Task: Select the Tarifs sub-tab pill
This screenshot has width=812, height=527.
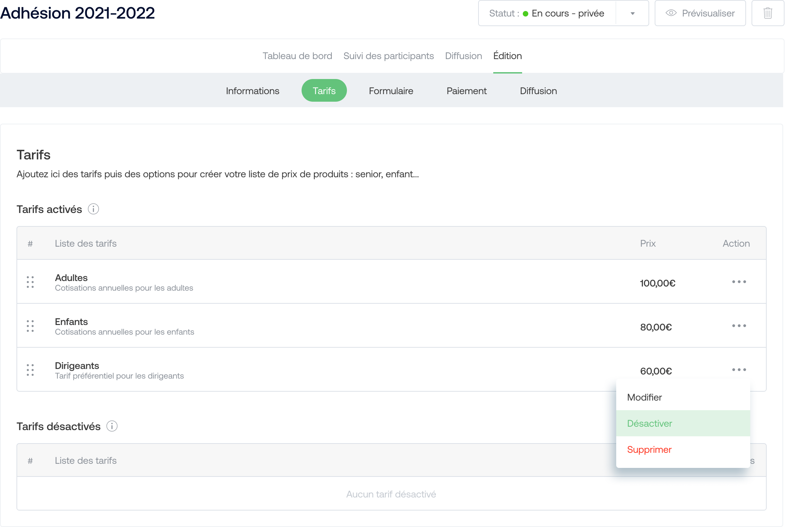Action: [x=324, y=90]
